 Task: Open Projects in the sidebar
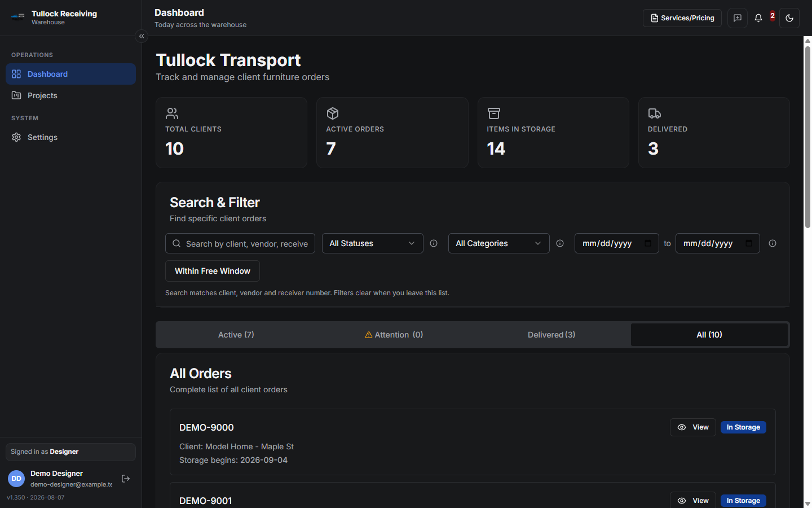pyautogui.click(x=70, y=95)
